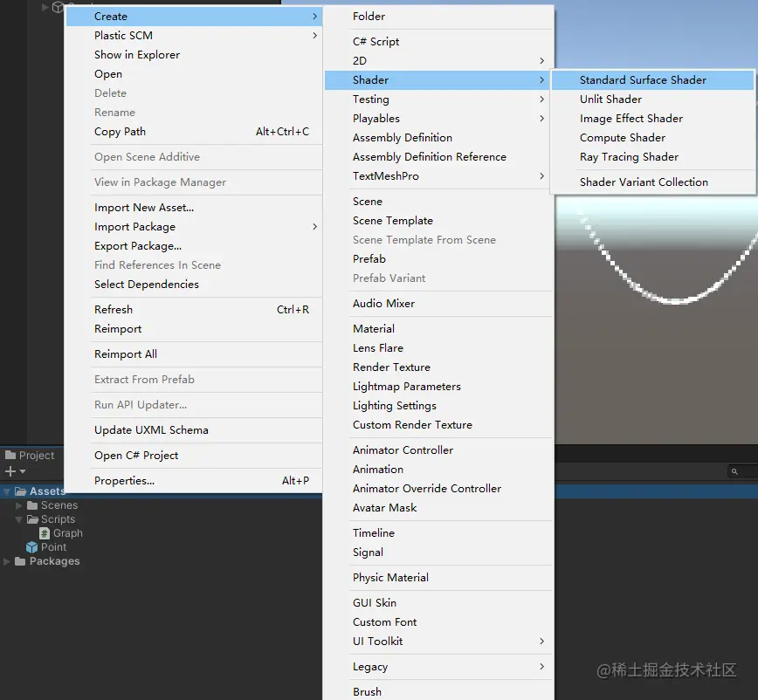Choose Import New Asset...
758x700 pixels.
point(194,208)
